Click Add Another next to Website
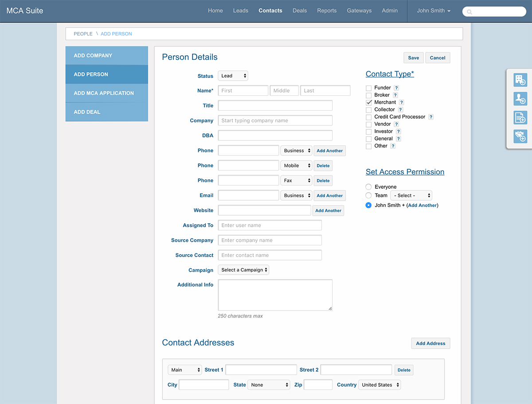 pyautogui.click(x=329, y=210)
